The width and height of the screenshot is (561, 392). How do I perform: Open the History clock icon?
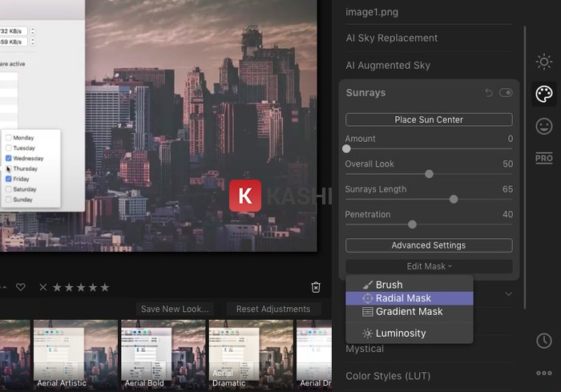point(544,341)
